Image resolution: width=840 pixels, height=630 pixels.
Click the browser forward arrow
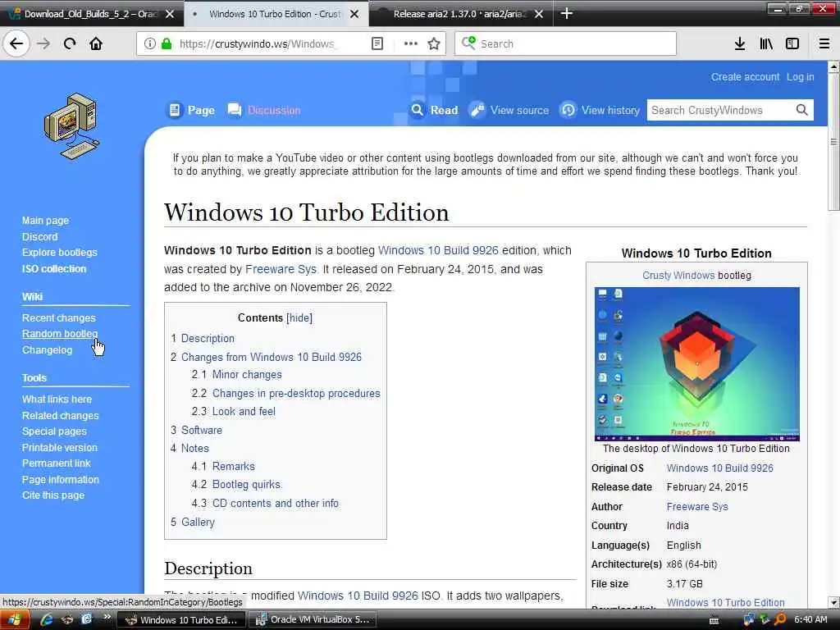coord(43,43)
